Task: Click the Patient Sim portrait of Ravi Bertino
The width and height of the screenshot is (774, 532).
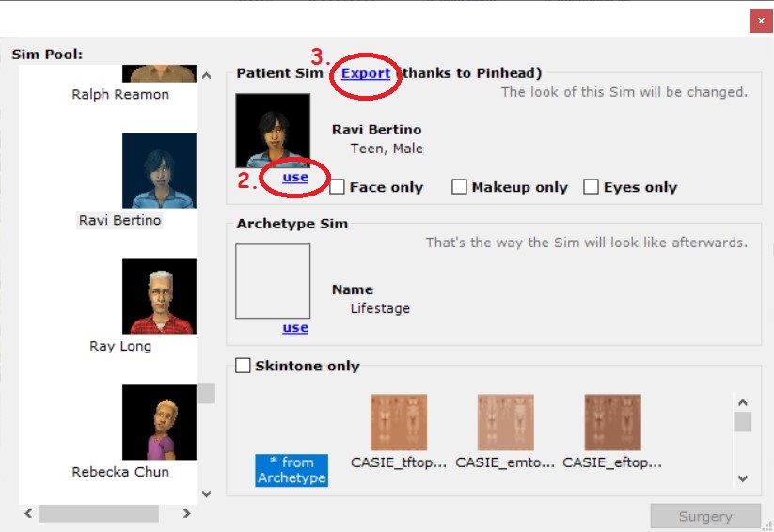Action: coord(273,131)
